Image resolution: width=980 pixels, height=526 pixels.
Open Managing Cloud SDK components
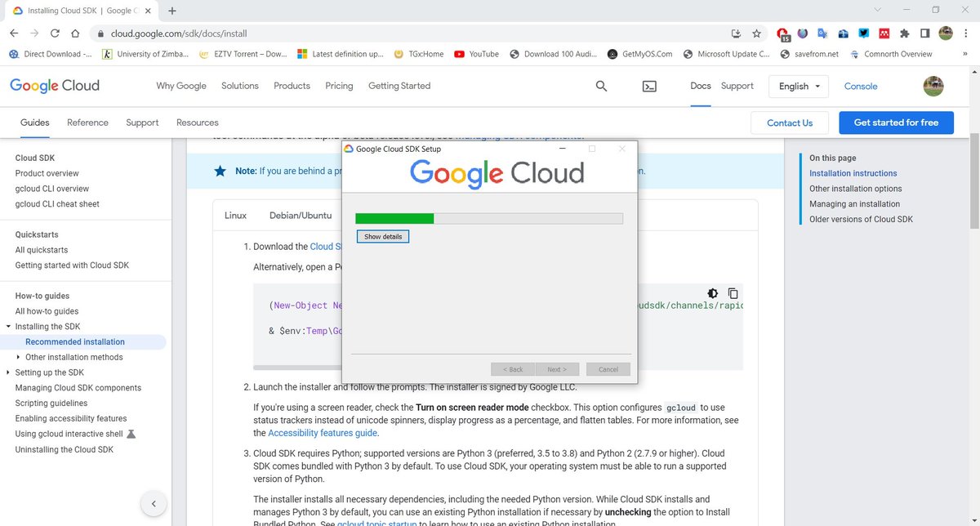[x=78, y=388]
